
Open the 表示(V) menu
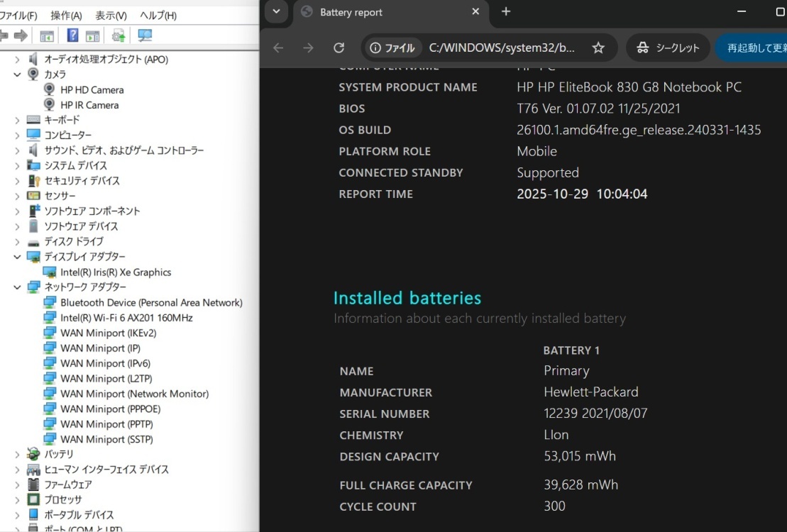pos(111,16)
